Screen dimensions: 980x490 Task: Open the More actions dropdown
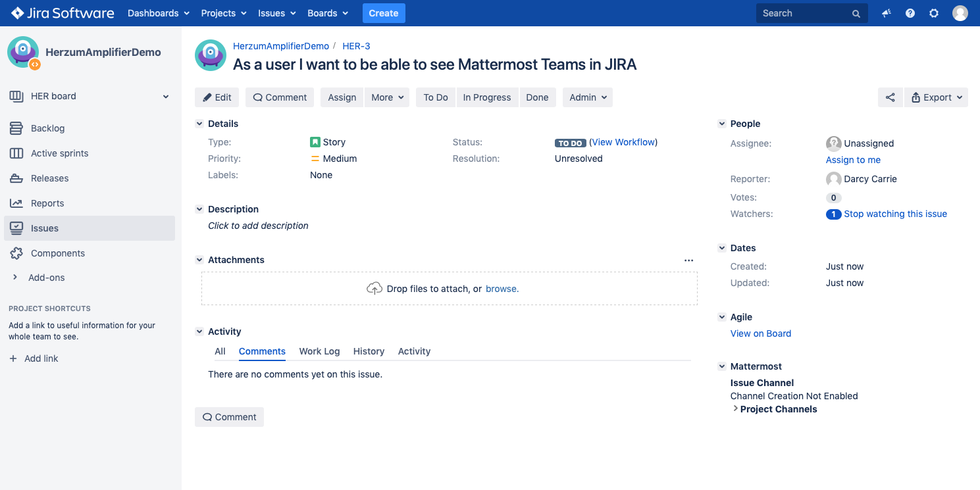[x=386, y=97]
